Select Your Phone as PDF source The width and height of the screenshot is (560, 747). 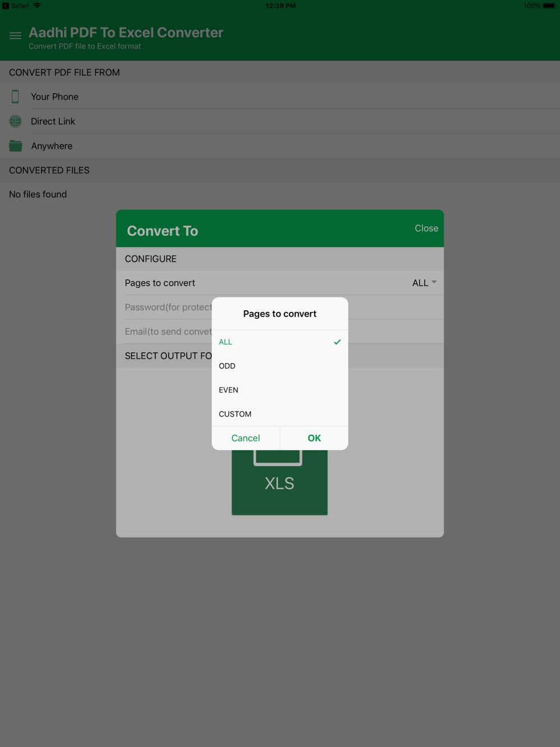(280, 96)
